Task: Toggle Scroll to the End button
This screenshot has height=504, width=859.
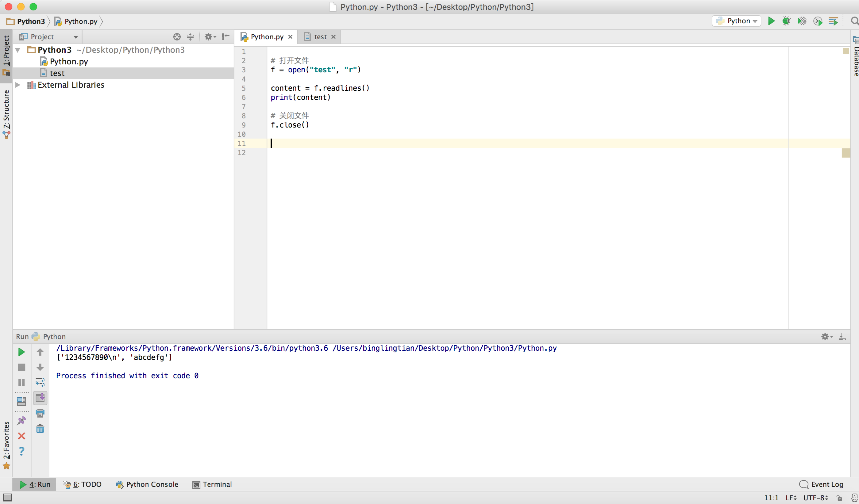Action: pyautogui.click(x=40, y=398)
